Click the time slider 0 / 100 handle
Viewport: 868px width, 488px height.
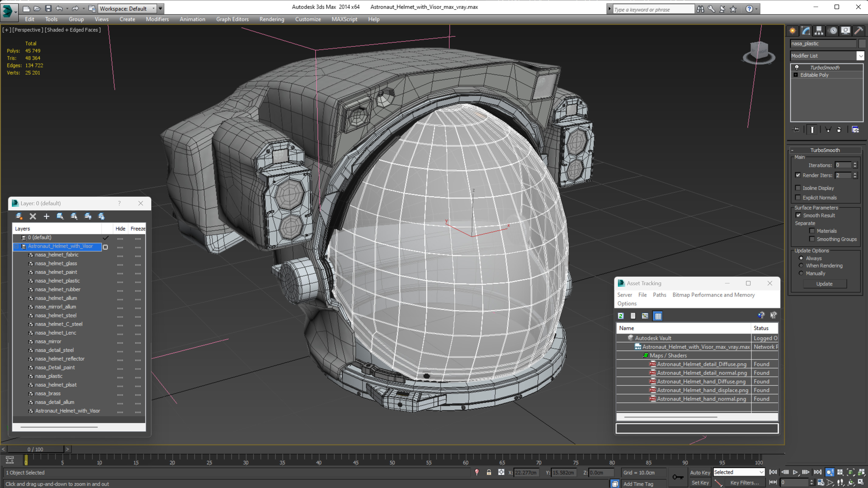(35, 449)
